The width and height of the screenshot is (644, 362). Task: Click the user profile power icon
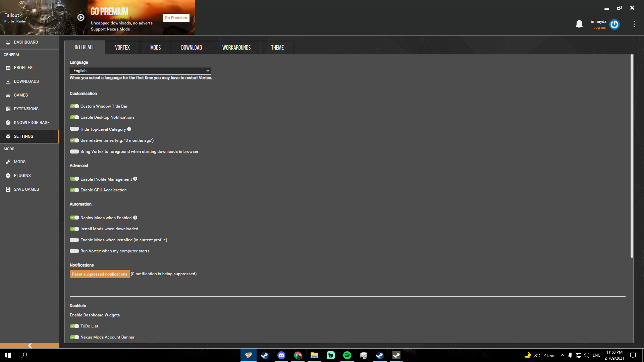tap(614, 24)
